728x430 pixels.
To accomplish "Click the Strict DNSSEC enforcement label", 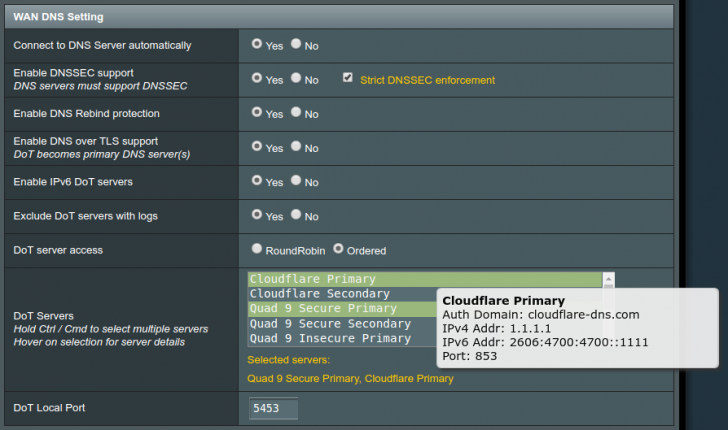I will pos(428,80).
